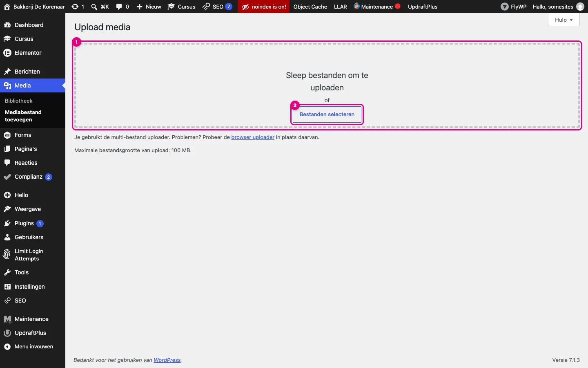Click the Forms icon in sidebar
The width and height of the screenshot is (588, 368).
point(7,135)
